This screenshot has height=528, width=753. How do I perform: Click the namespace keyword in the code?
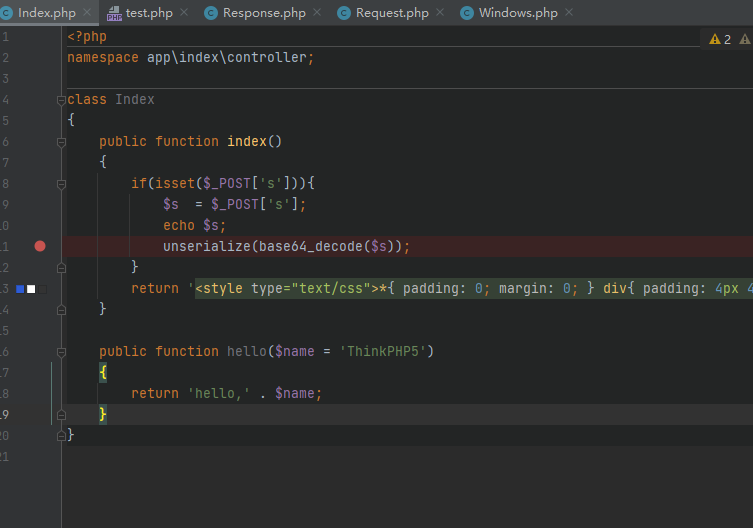click(103, 58)
